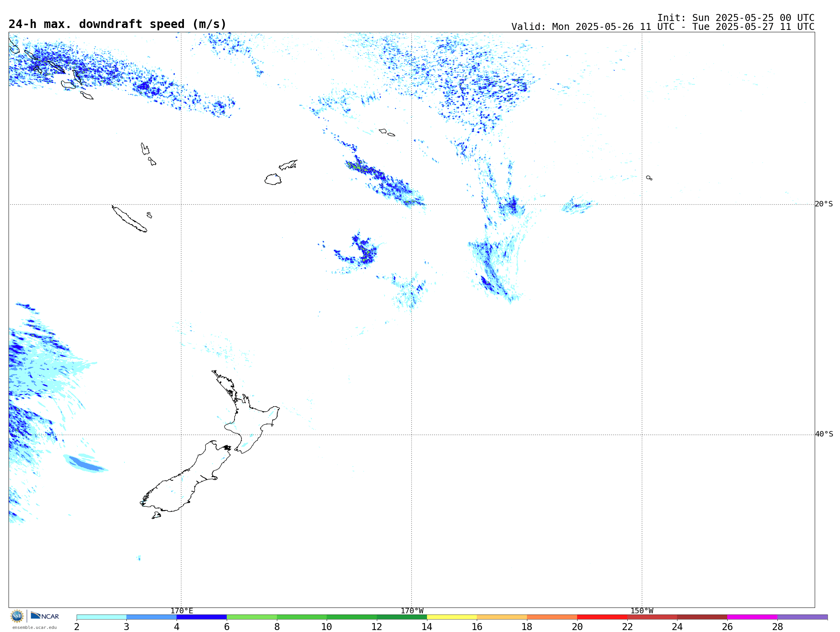Screen dimensions: 840x632
Task: Click the magenta 26-28 colorbar swatch
Action: [752, 617]
